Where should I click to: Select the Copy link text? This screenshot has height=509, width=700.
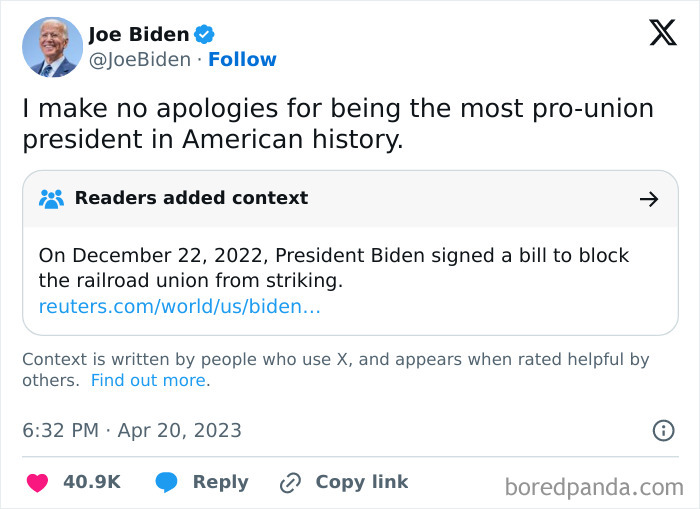click(x=361, y=482)
